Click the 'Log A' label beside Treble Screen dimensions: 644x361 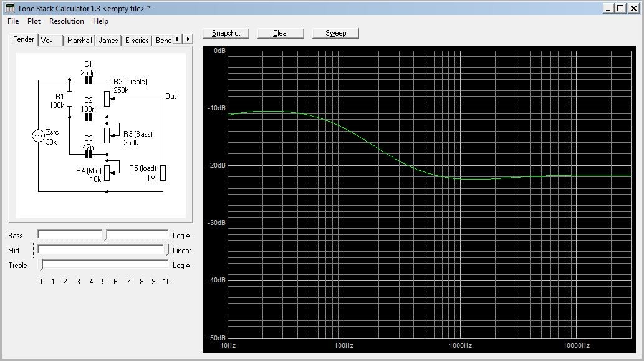181,266
